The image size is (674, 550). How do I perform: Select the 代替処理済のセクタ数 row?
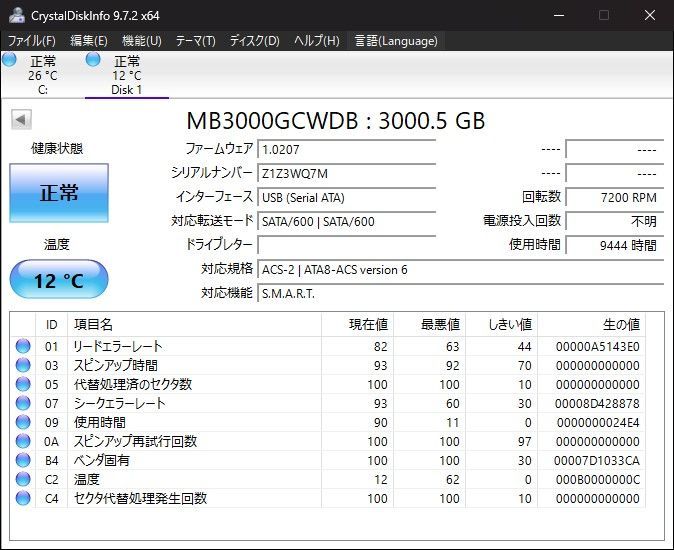(x=328, y=384)
